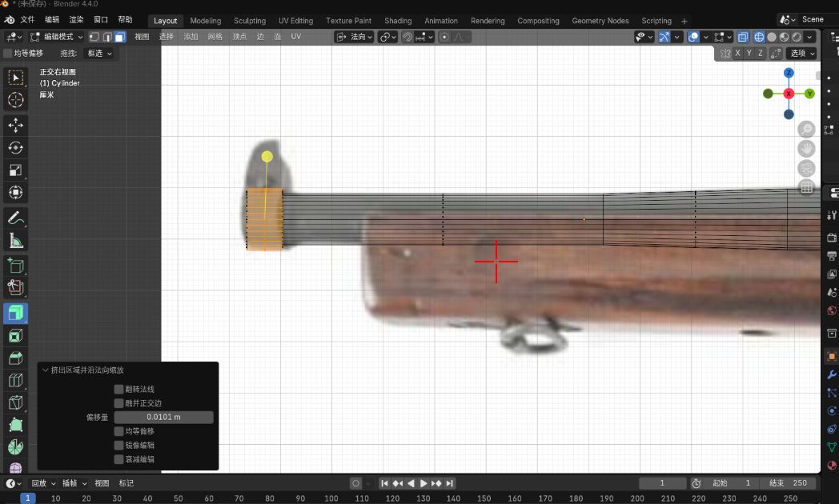Image resolution: width=839 pixels, height=504 pixels.
Task: Switch to edge select mode
Action: pos(107,37)
